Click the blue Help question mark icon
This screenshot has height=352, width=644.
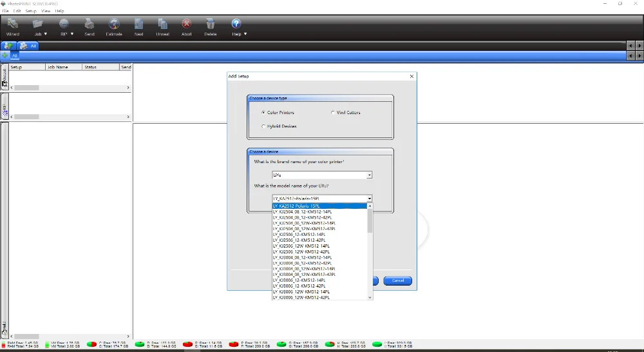point(236,23)
